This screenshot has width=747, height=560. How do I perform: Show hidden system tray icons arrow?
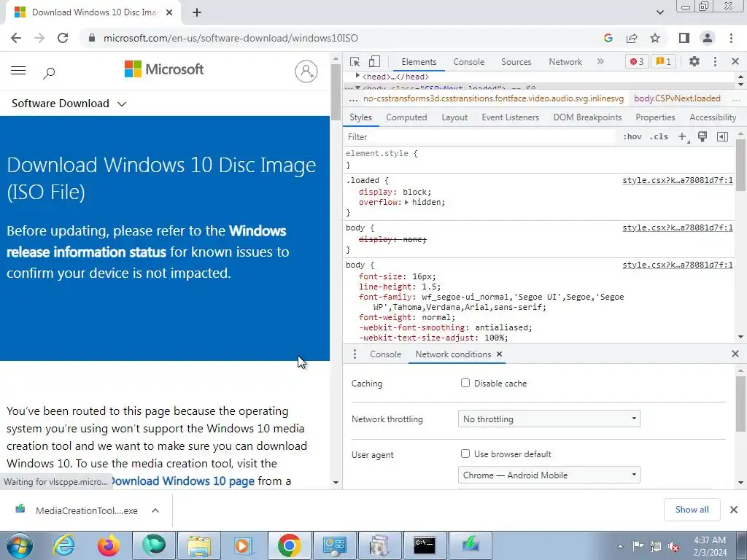click(620, 546)
